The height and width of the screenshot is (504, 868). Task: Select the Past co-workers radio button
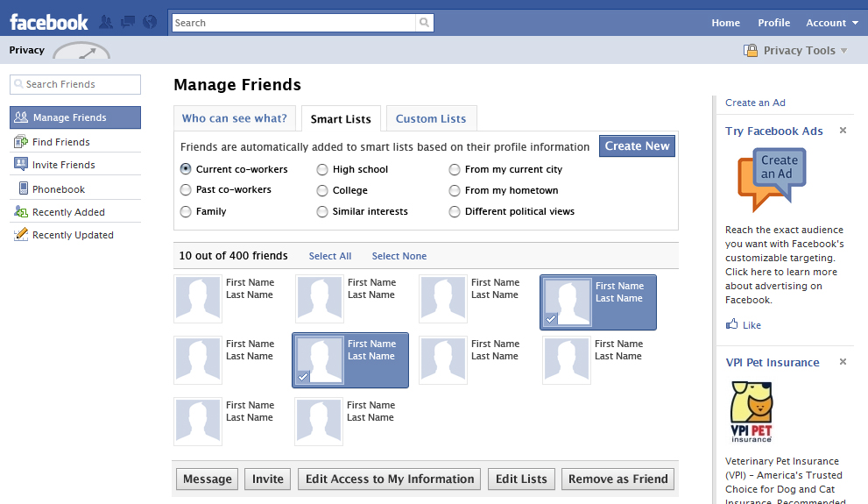tap(186, 190)
